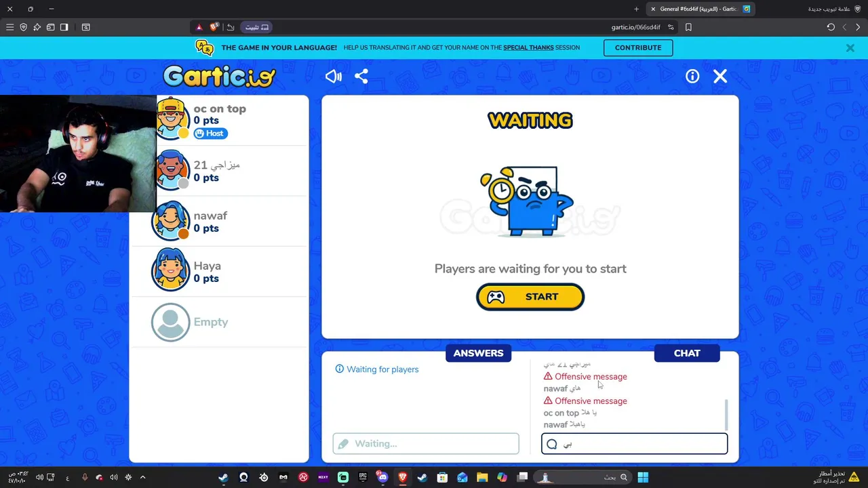Click the microphone icon in system tray
The image size is (868, 488).
[x=85, y=477]
